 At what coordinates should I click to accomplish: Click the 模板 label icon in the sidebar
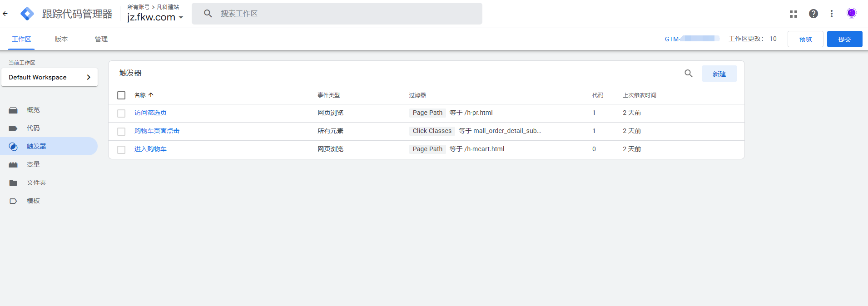click(13, 201)
